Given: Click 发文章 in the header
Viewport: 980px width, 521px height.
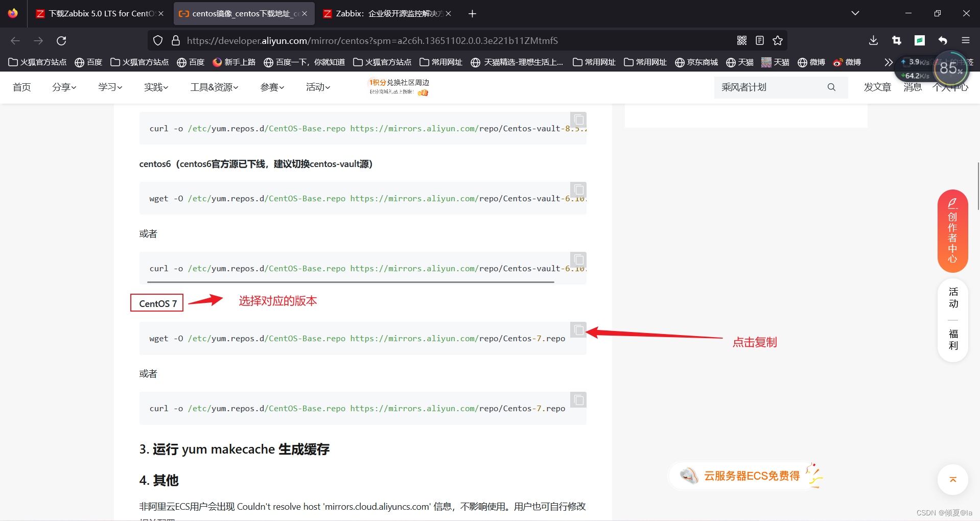Looking at the screenshot, I should point(877,87).
